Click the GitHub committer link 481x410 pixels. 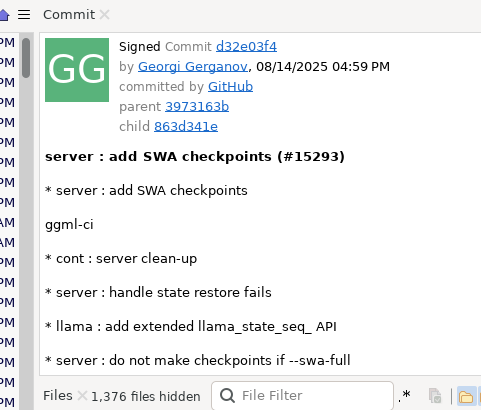[230, 87]
